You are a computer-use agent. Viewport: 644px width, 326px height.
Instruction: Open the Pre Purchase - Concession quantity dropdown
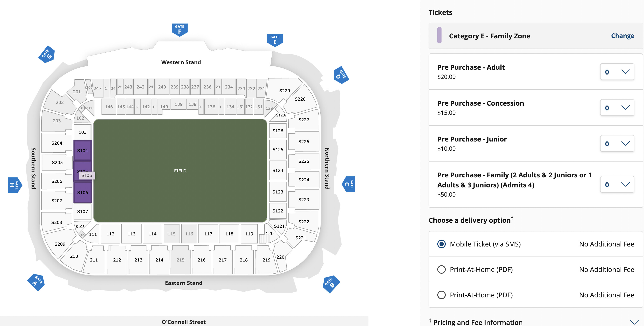tap(617, 108)
